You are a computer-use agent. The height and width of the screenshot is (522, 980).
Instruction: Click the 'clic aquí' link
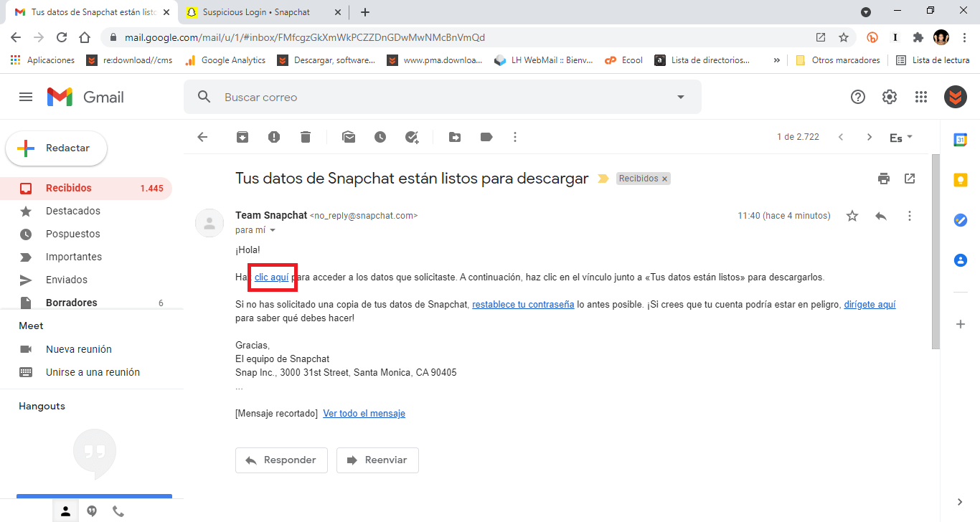(x=272, y=277)
